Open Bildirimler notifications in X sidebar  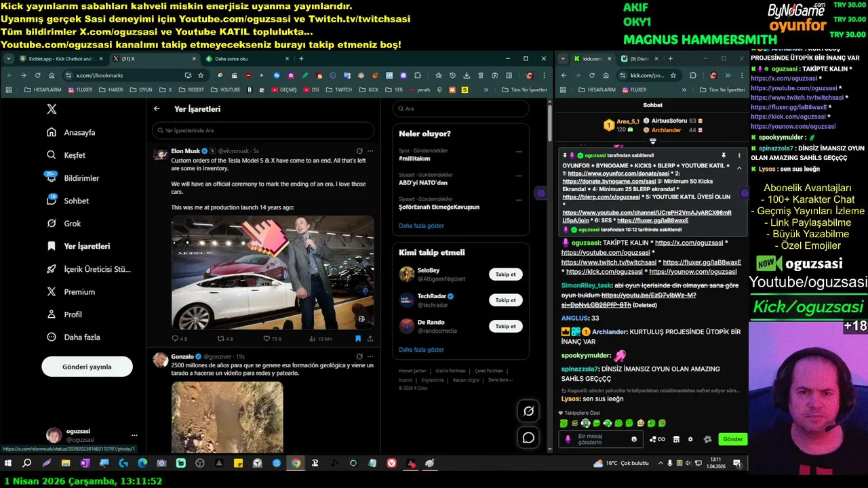point(74,178)
